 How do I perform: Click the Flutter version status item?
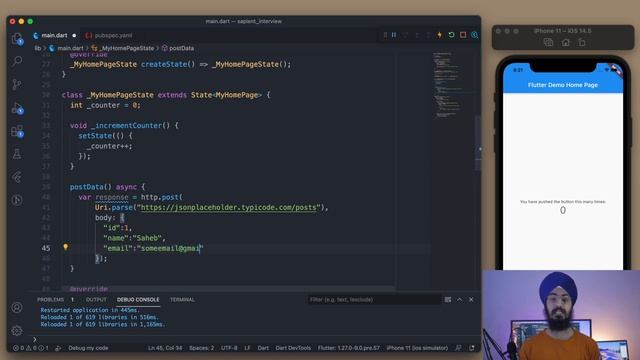[349, 348]
